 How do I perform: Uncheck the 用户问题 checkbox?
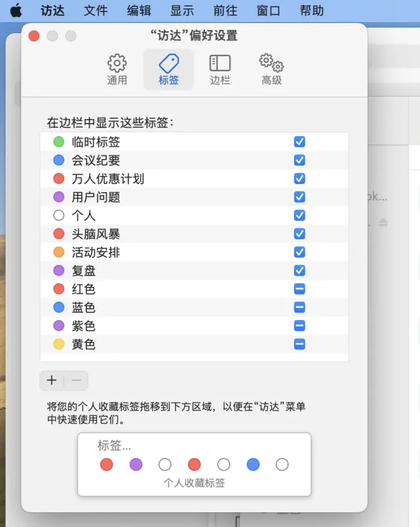pos(299,197)
